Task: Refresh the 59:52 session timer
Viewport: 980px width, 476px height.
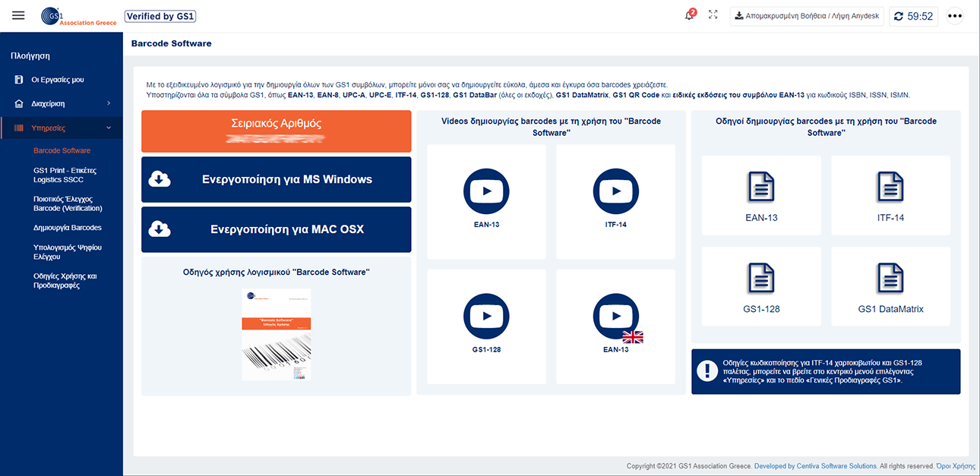Action: (914, 16)
